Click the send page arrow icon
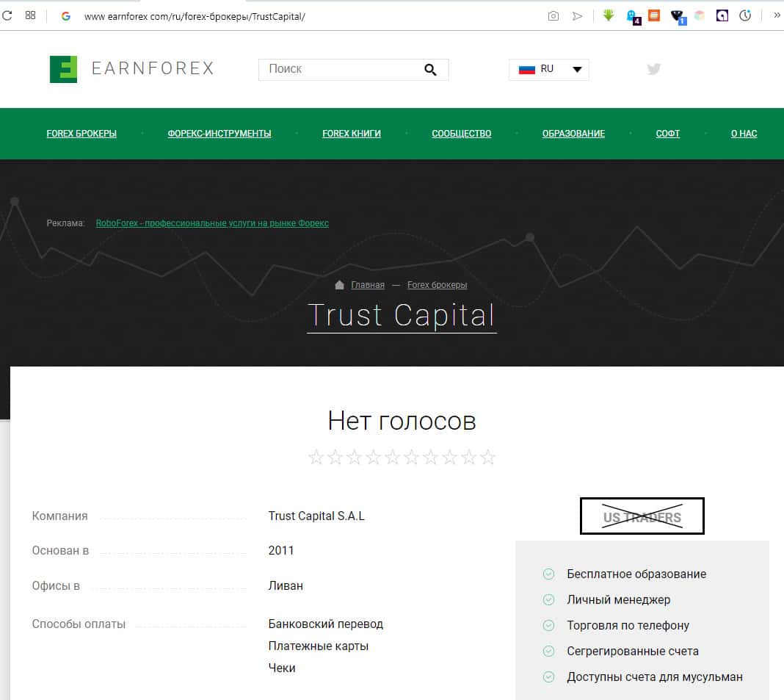 [x=578, y=16]
